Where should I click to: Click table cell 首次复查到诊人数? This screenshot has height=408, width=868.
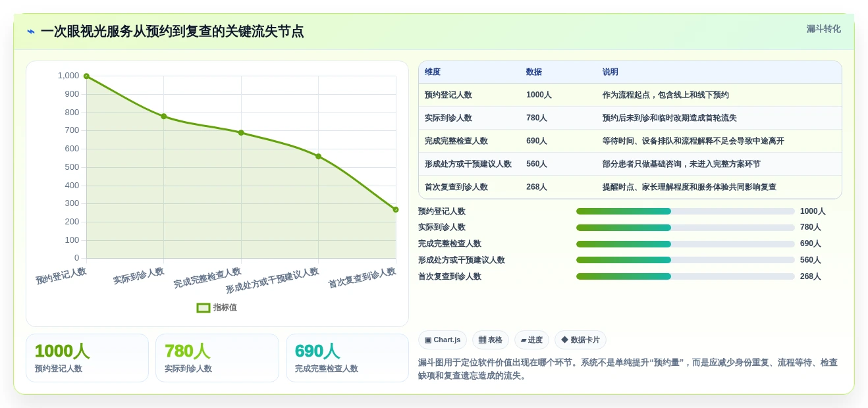(456, 188)
